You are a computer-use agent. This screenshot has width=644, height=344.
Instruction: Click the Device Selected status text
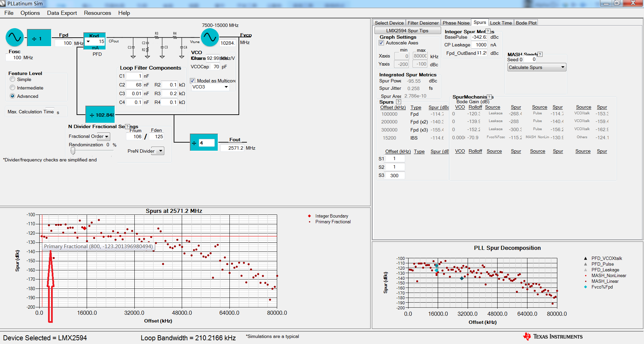coord(45,338)
